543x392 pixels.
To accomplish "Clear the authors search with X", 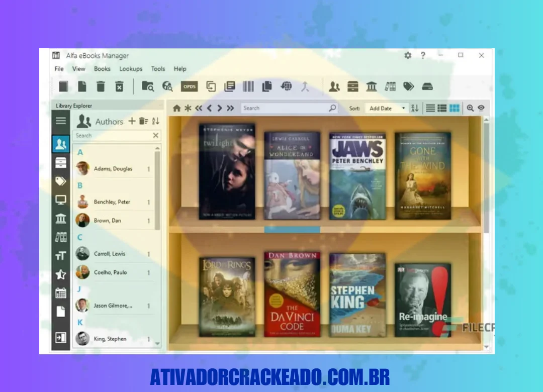I will [x=156, y=135].
